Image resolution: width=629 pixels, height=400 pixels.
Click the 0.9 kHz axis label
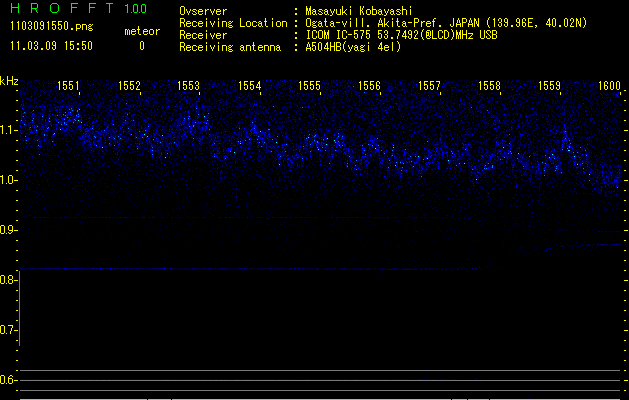coord(8,230)
